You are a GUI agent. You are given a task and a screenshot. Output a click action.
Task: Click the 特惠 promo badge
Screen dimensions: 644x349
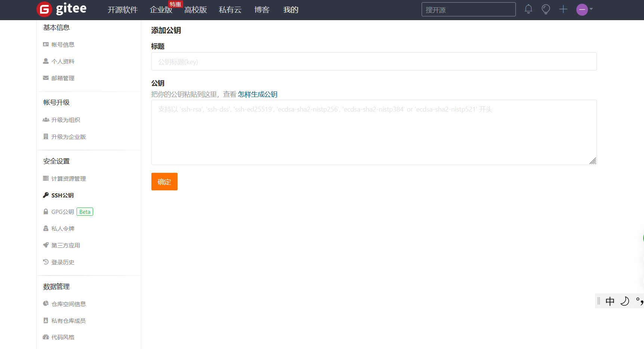point(175,4)
